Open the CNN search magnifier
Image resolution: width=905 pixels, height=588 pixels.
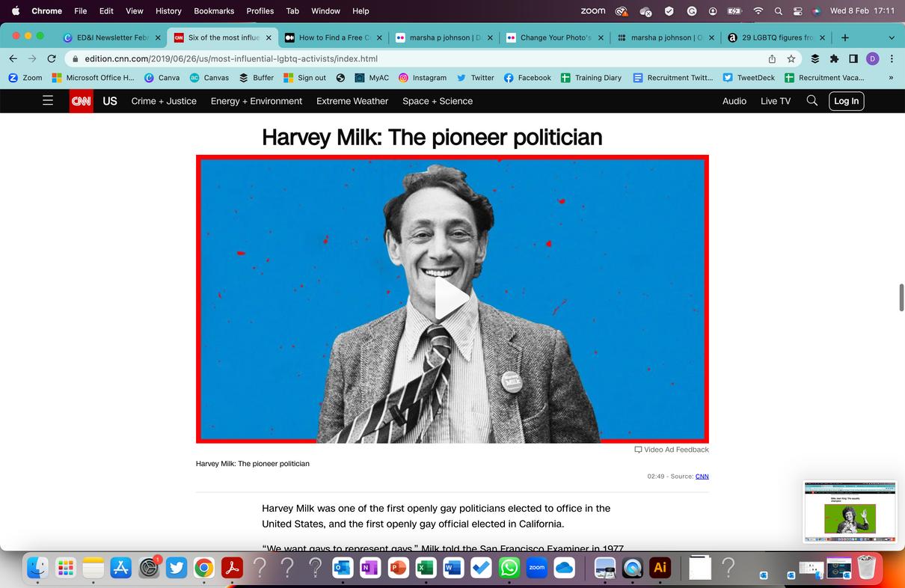[812, 100]
